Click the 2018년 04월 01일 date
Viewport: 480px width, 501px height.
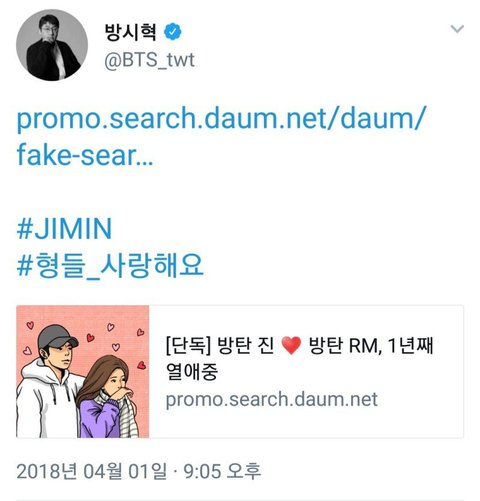pos(91,471)
